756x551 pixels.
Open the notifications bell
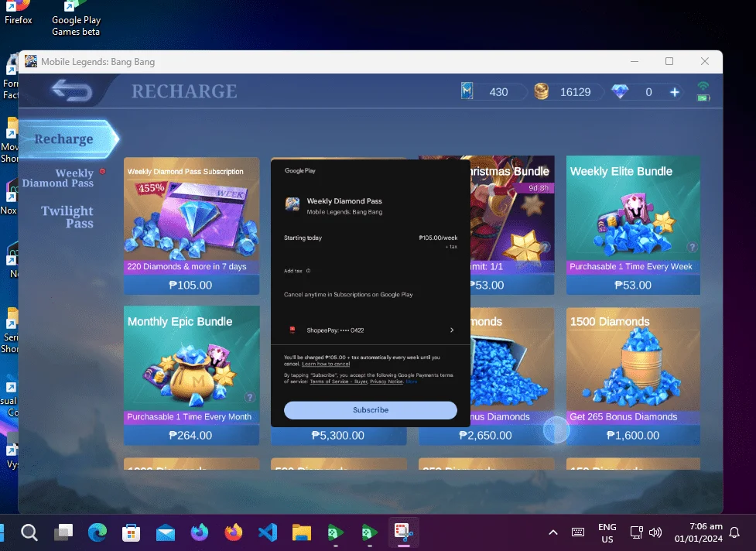click(734, 532)
